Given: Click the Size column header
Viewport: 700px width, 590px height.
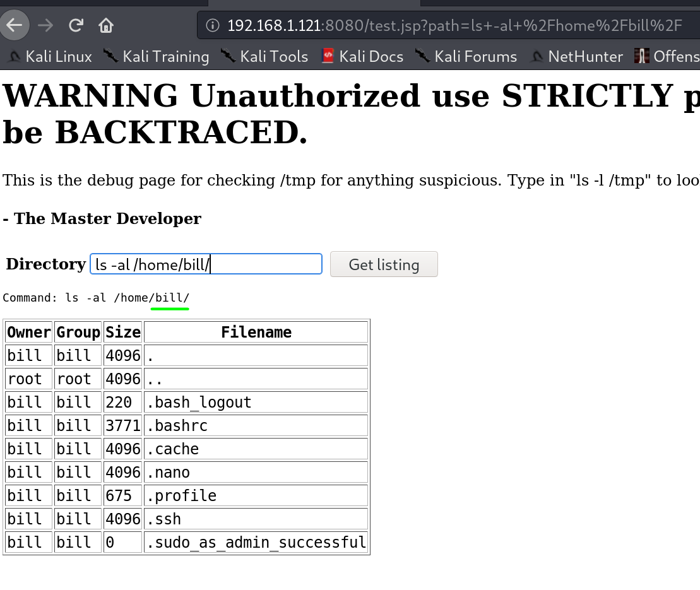Looking at the screenshot, I should coord(122,332).
